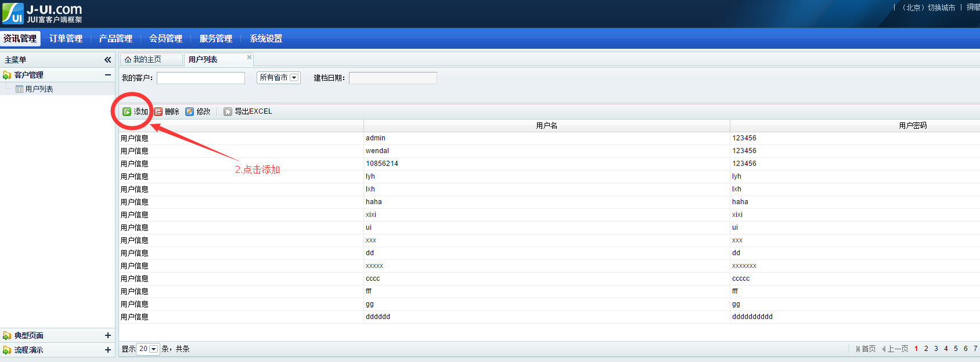
Task: Click the 用户列表 sidebar page icon
Action: coord(19,89)
